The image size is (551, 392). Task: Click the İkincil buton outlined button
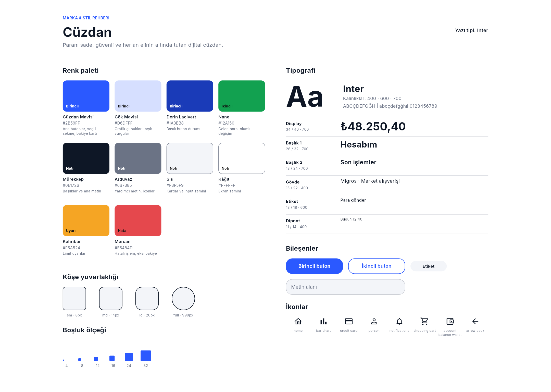[x=377, y=266]
